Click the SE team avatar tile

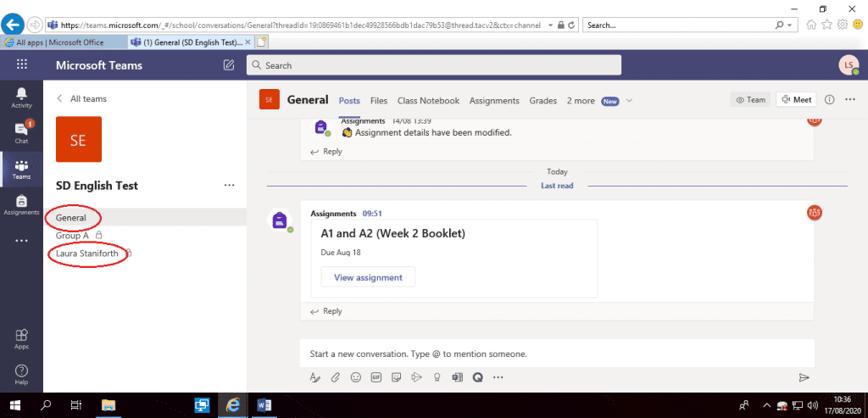click(x=79, y=139)
